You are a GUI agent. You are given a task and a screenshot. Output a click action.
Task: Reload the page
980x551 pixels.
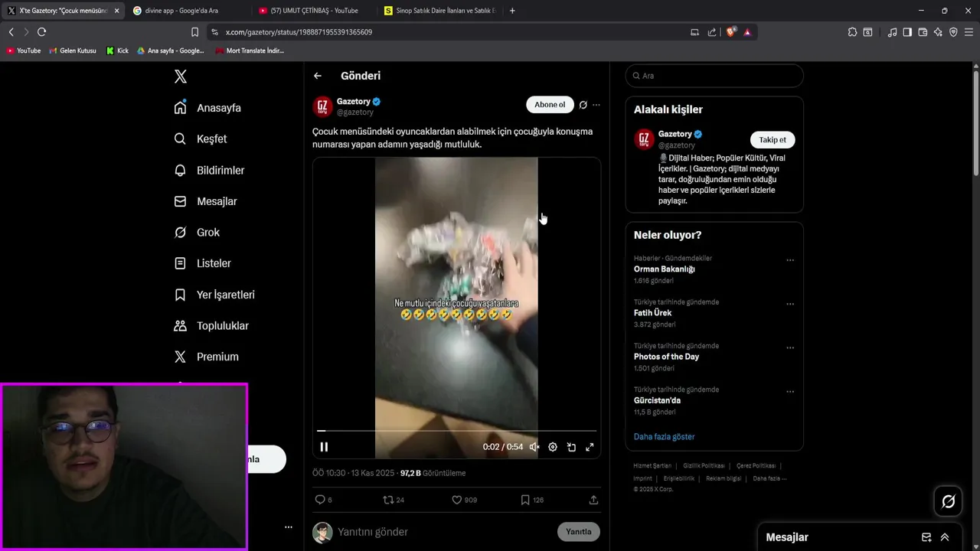[41, 32]
